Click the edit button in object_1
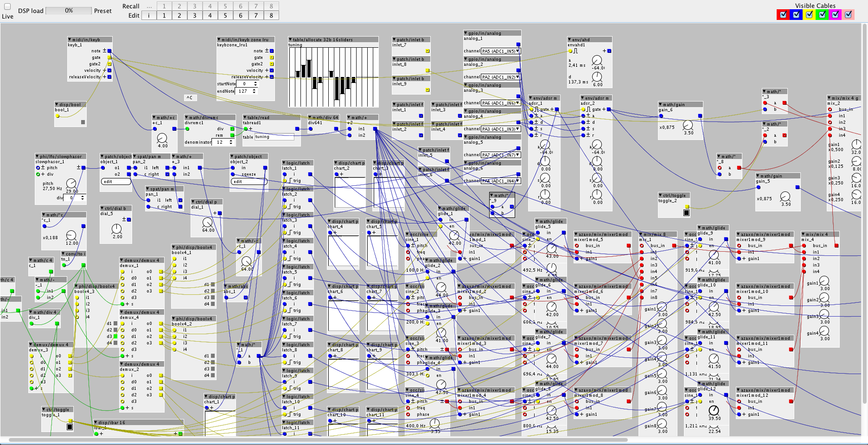This screenshot has height=445, width=868. coord(116,182)
